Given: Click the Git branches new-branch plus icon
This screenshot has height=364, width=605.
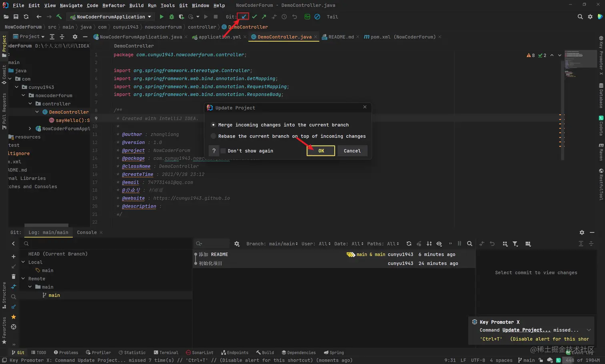Looking at the screenshot, I should (x=14, y=256).
